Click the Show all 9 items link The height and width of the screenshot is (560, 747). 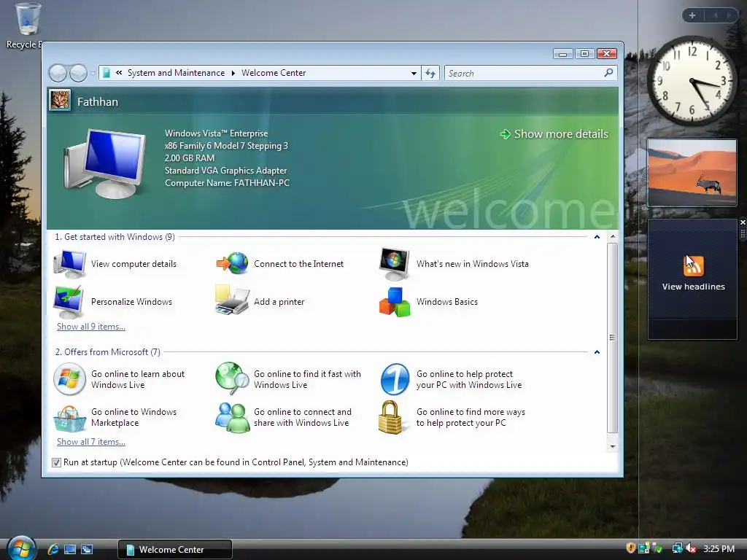coord(91,327)
